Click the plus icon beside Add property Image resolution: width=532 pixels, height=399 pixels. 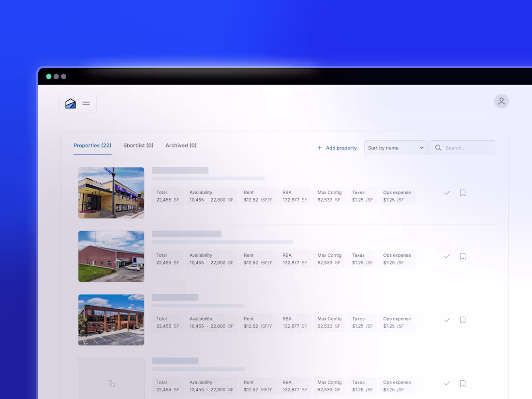[320, 148]
